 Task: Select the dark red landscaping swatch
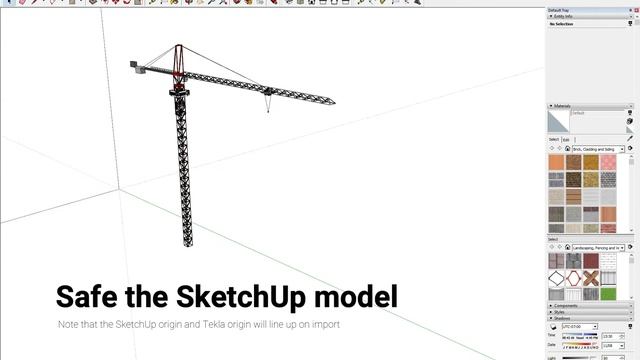coord(591,261)
